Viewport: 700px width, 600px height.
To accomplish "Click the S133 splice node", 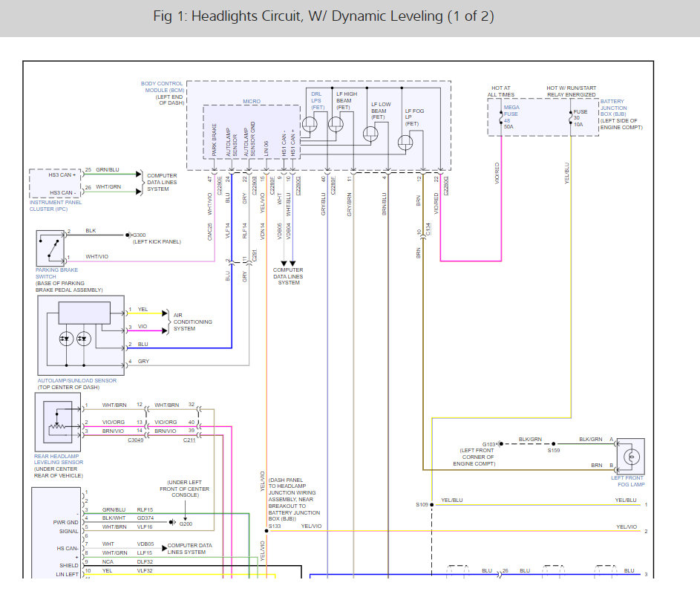I will coord(266,531).
